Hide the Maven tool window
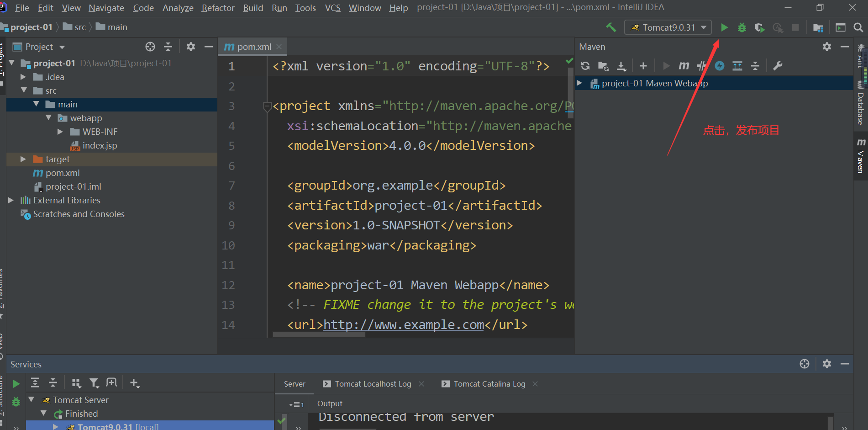Image resolution: width=868 pixels, height=430 pixels. coord(845,47)
